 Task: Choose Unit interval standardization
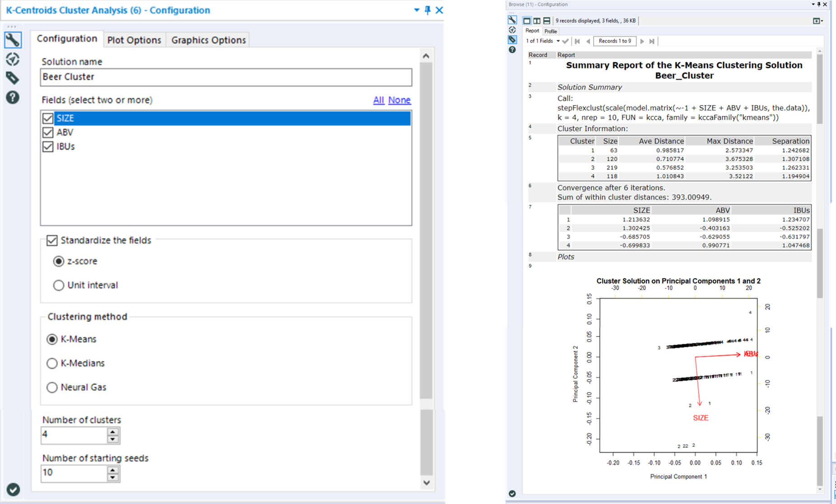tap(58, 285)
